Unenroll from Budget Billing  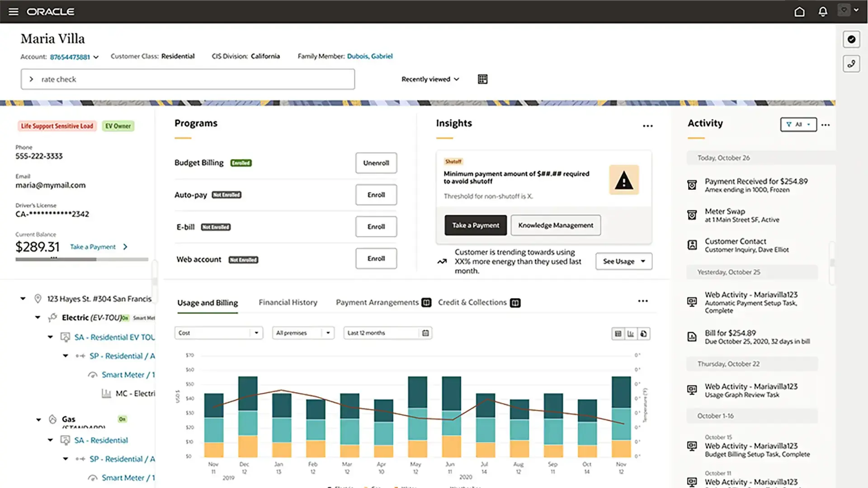point(376,163)
